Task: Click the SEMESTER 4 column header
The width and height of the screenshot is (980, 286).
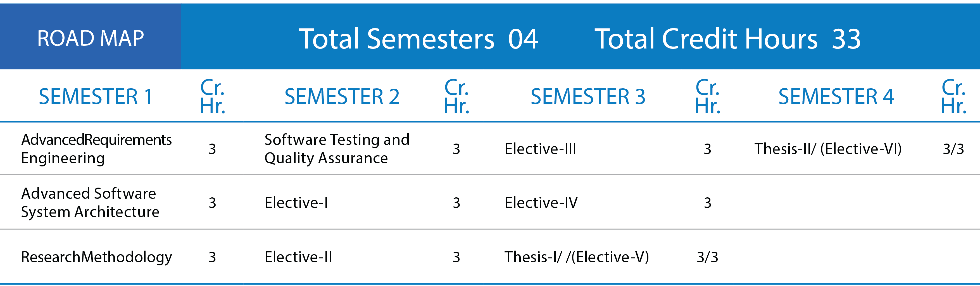Action: tap(836, 96)
